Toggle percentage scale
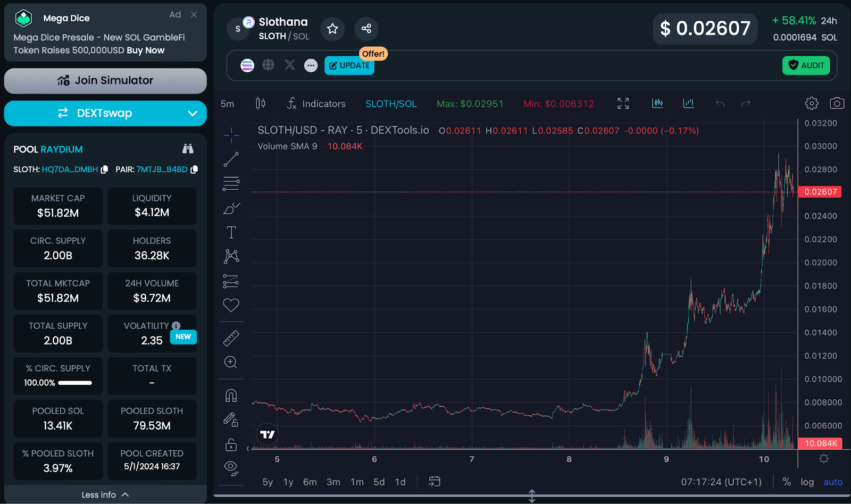 [787, 482]
